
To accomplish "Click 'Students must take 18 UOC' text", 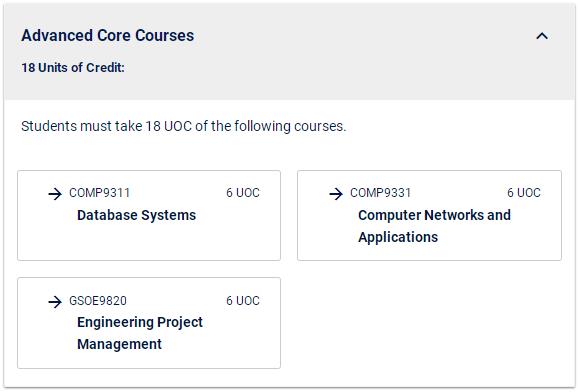I will (x=184, y=126).
